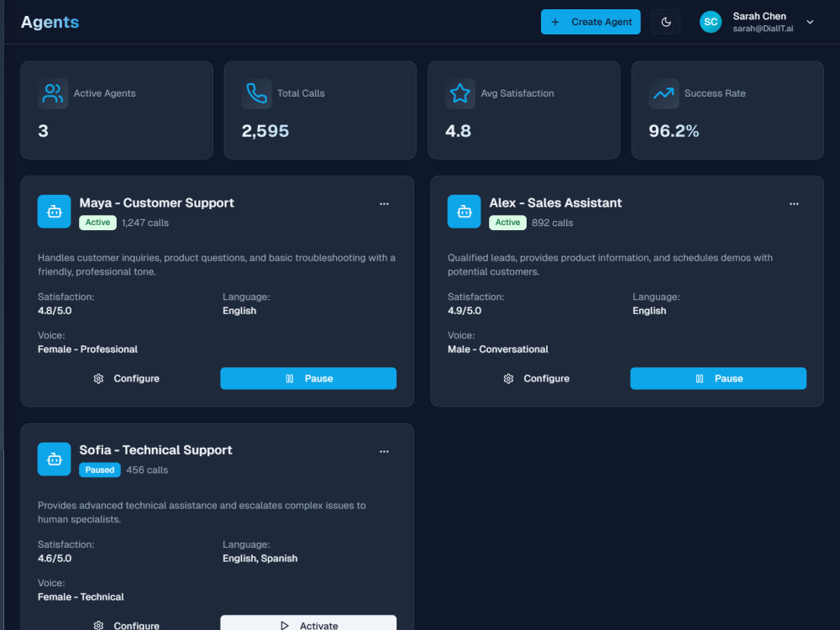Click the SC user avatar
The image size is (840, 630).
(711, 22)
